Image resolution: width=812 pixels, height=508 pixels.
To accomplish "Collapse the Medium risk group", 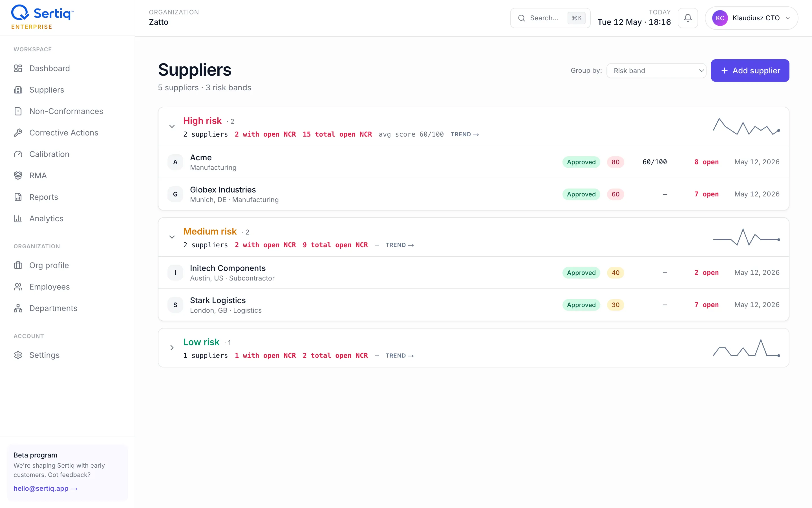I will pyautogui.click(x=172, y=237).
